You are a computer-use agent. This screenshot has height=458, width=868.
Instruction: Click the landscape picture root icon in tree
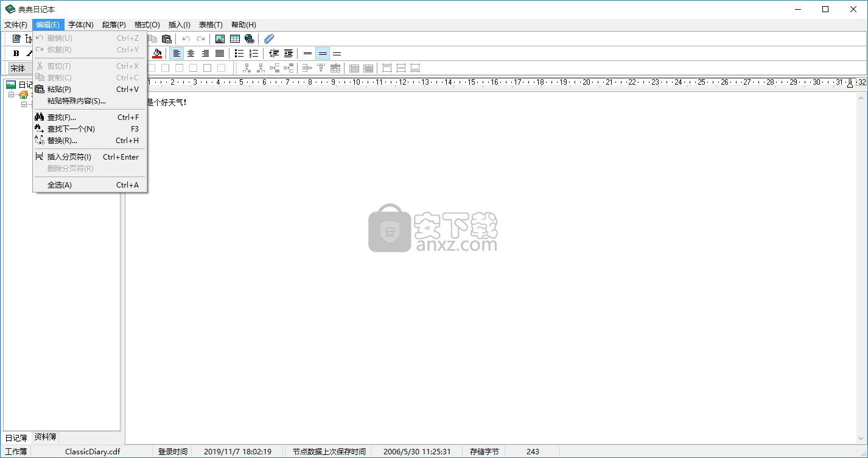pos(11,85)
